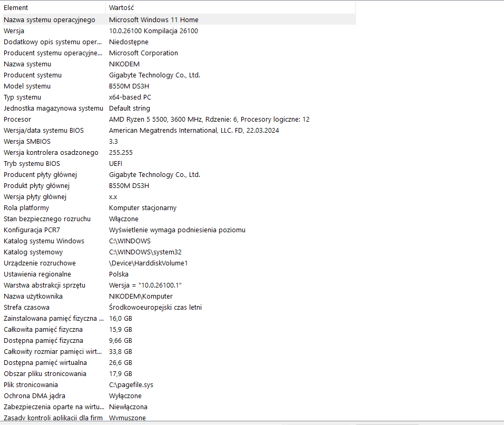Click the Secure Boot value 'Włączone'
The height and width of the screenshot is (425, 504).
tap(124, 219)
